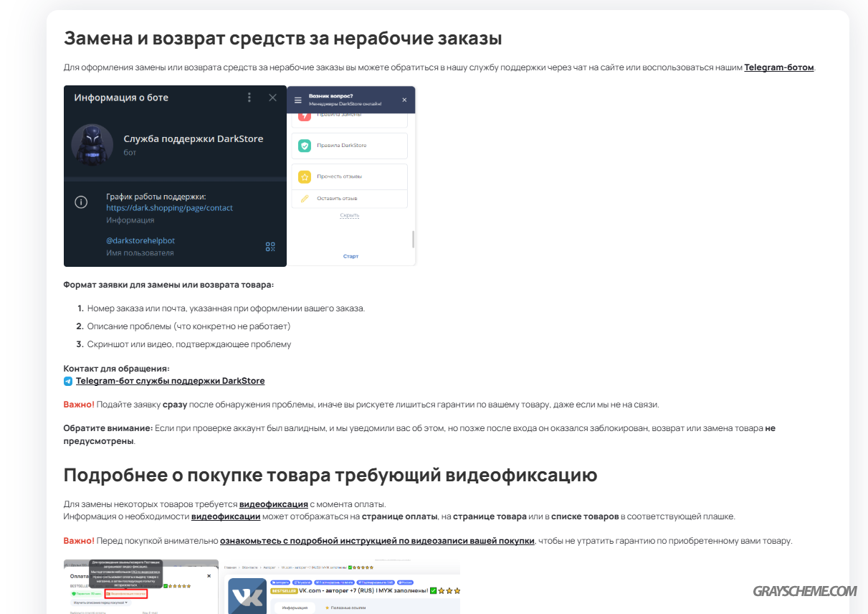Open the dark.shopping/page/contact link
The height and width of the screenshot is (614, 868).
(x=169, y=208)
